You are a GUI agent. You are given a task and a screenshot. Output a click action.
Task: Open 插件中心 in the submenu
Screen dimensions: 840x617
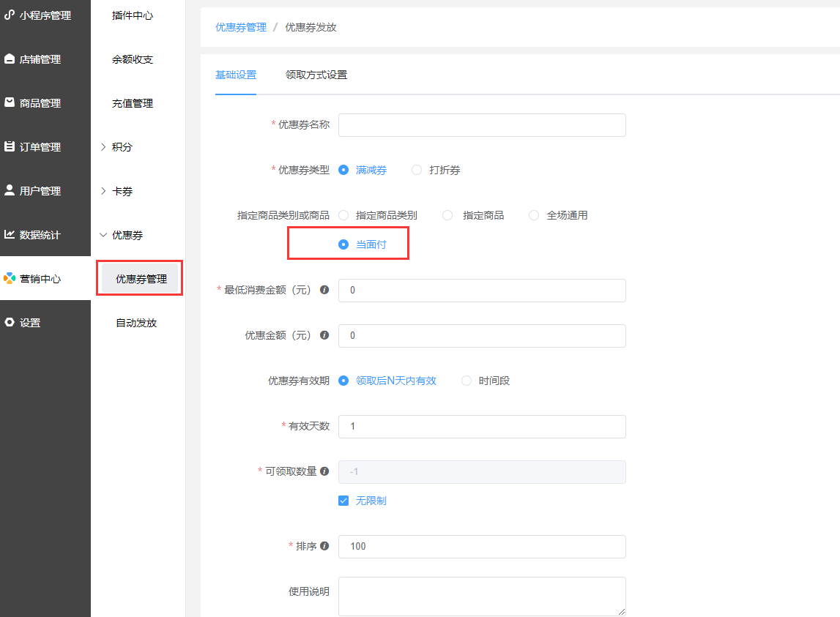click(133, 15)
